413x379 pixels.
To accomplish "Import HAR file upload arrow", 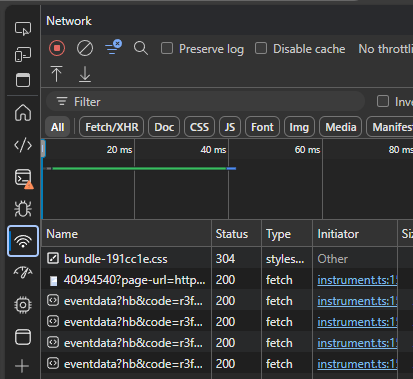I will click(x=57, y=74).
